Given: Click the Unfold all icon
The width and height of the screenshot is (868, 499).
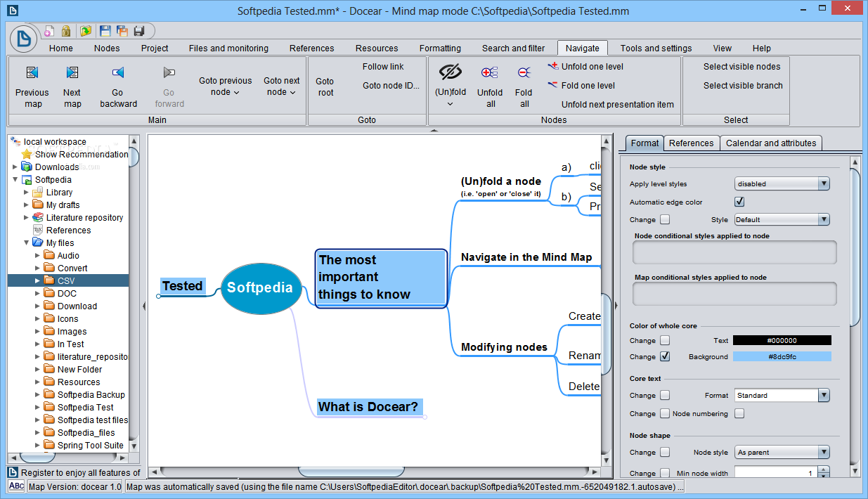Looking at the screenshot, I should (x=490, y=72).
